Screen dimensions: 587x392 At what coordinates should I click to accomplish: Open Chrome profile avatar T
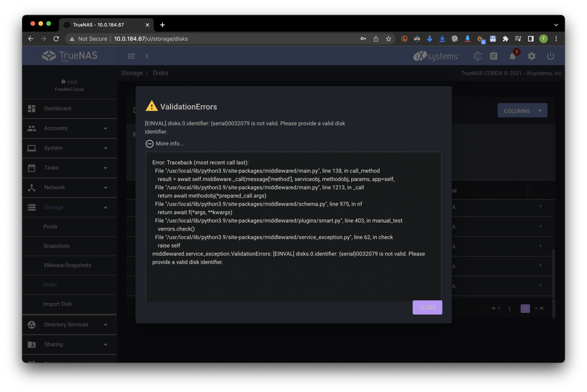[x=543, y=39]
